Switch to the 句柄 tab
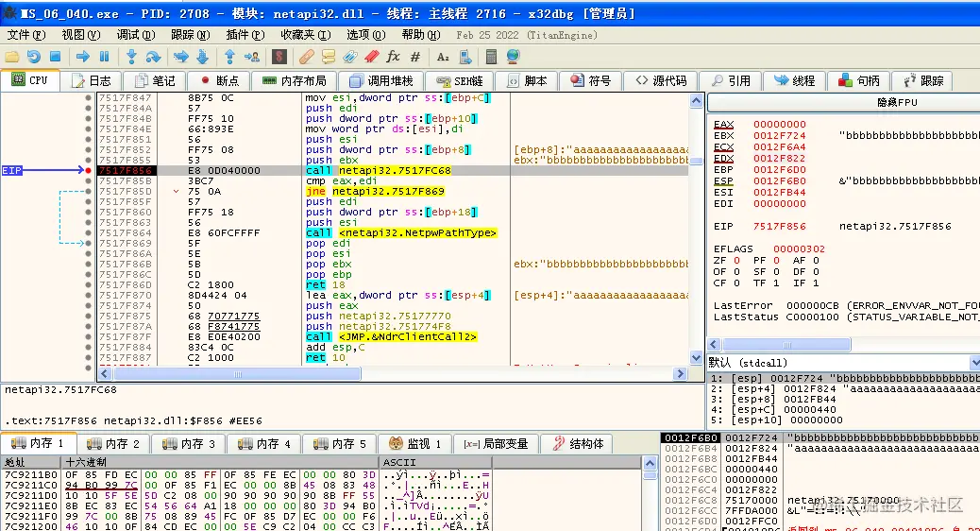The image size is (980, 531). pyautogui.click(x=859, y=80)
